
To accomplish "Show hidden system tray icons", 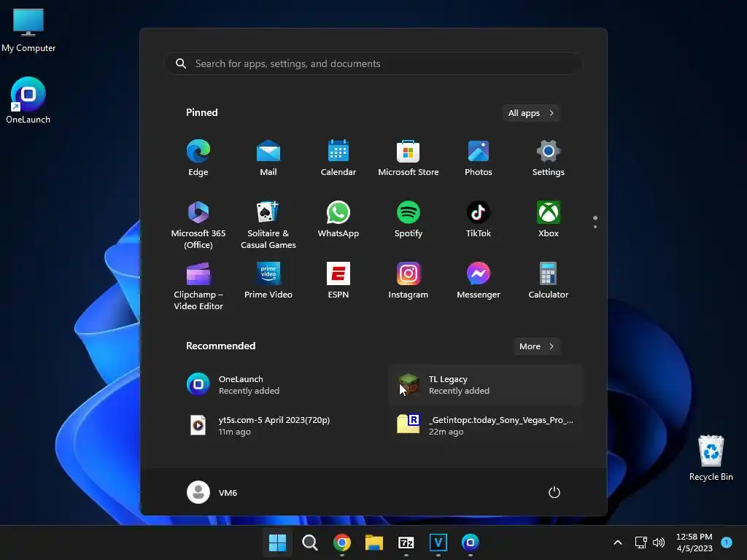I will coord(617,542).
